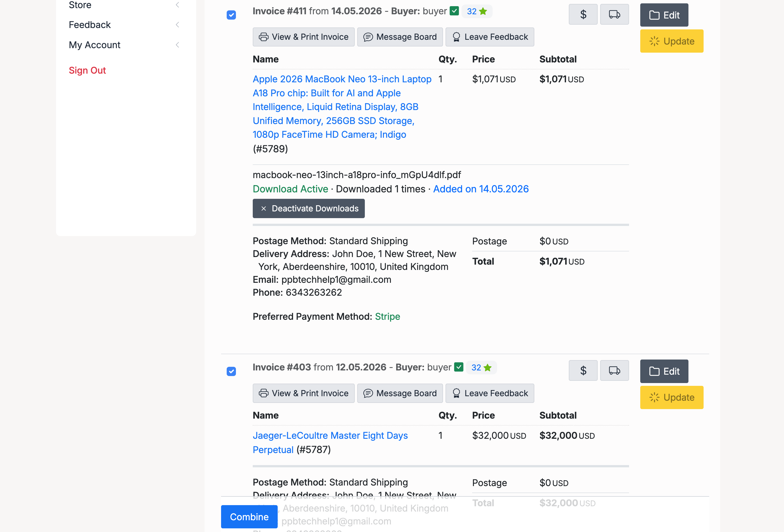Click the $32,000 USD price cell of Invoice #403

[x=499, y=436]
